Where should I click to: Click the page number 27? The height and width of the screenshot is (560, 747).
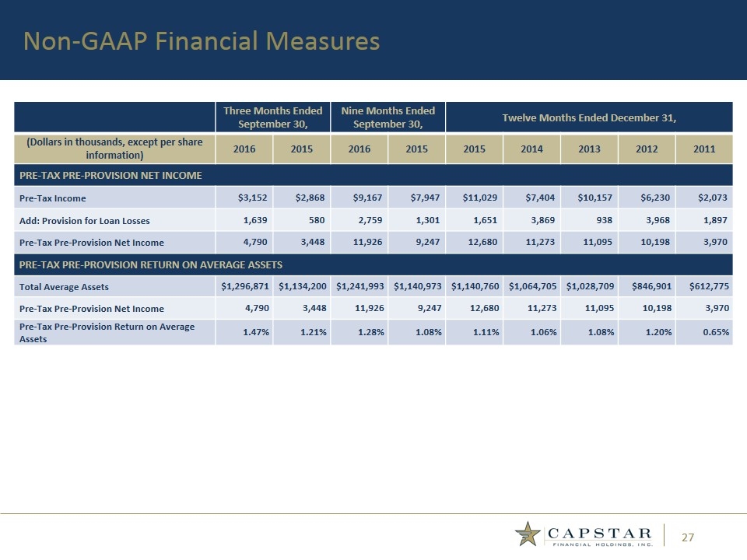tap(688, 537)
